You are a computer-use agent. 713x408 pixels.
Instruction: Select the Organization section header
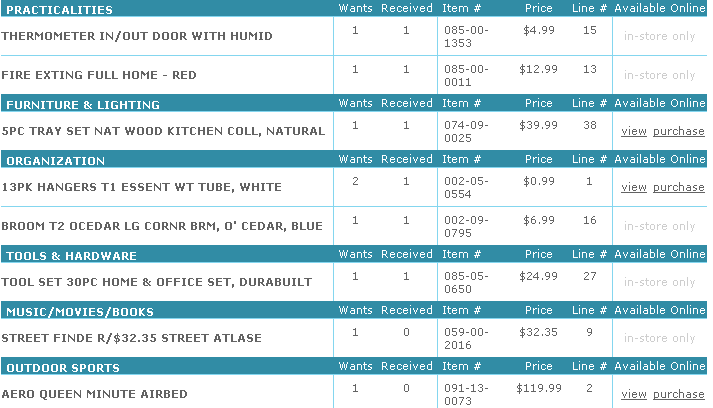coord(56,160)
